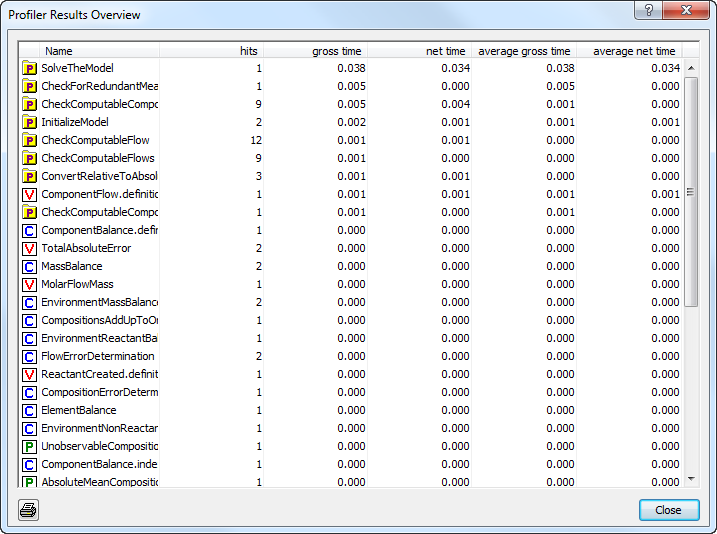Sort by average gross time header
Image resolution: width=717 pixels, height=534 pixels.
tap(524, 51)
